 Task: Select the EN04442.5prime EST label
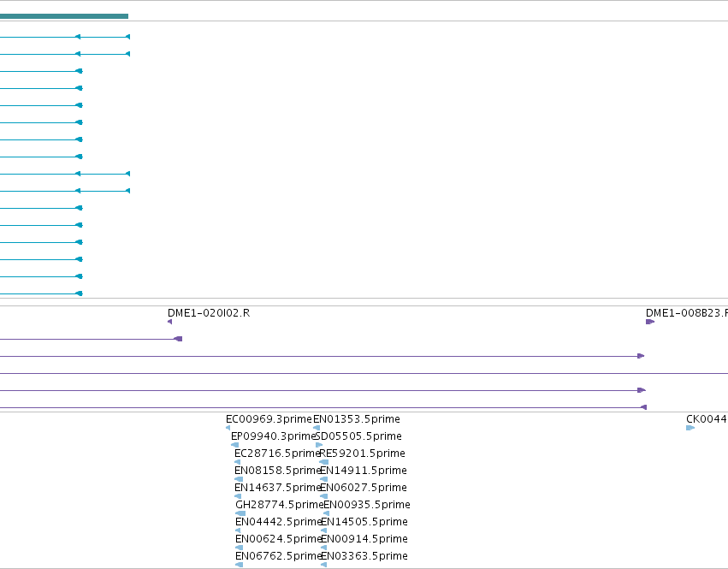(279, 522)
